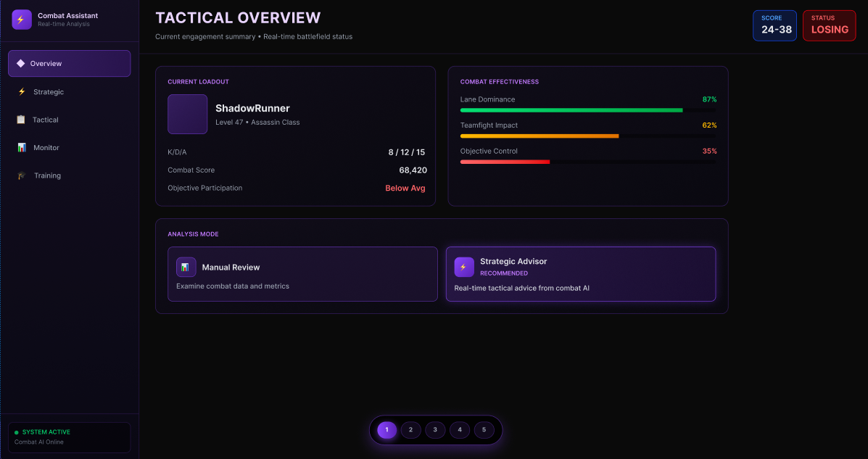This screenshot has width=868, height=459.
Task: Click the Objective Control red progress bar
Action: (505, 162)
